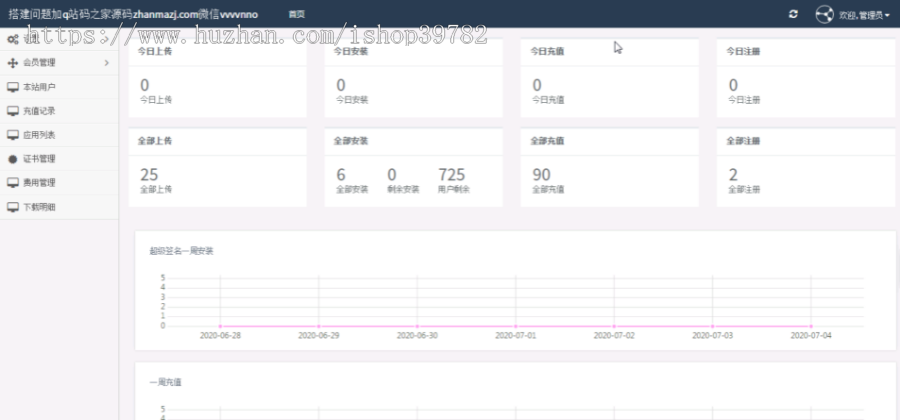Screen dimensions: 900x420
Task: Click the gears icon atop the sidebar
Action: pos(12,39)
